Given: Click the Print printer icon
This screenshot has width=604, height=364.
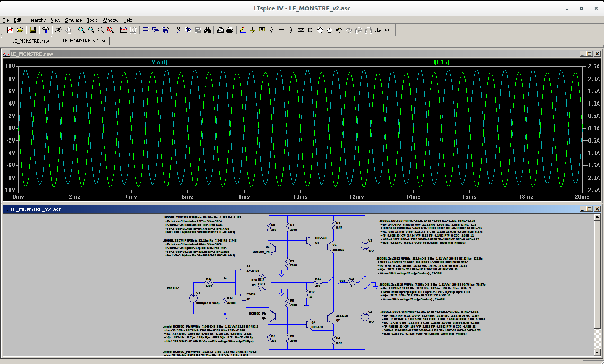Looking at the screenshot, I should [x=230, y=30].
